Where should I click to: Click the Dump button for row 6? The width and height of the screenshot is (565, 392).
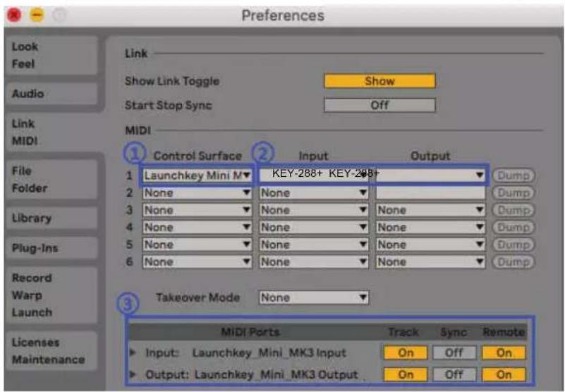pos(514,262)
